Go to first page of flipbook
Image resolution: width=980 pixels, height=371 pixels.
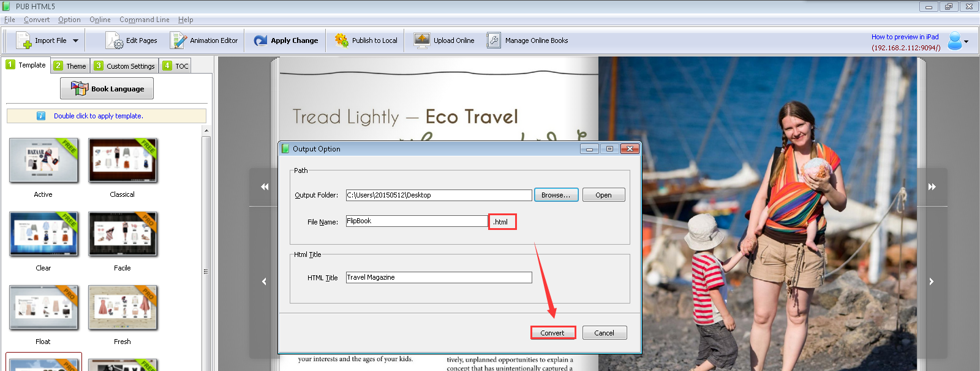(x=265, y=186)
